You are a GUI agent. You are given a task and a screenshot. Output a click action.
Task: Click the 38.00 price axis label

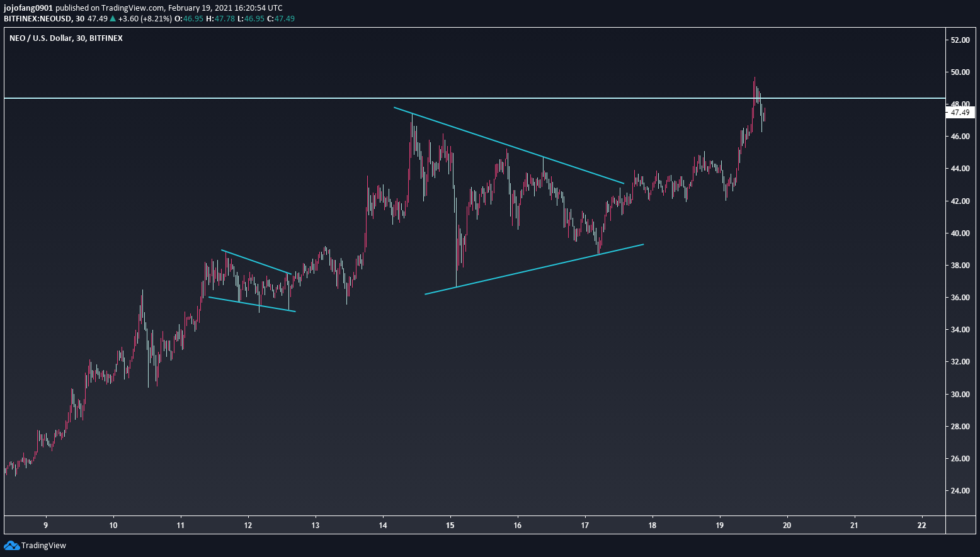tap(960, 266)
